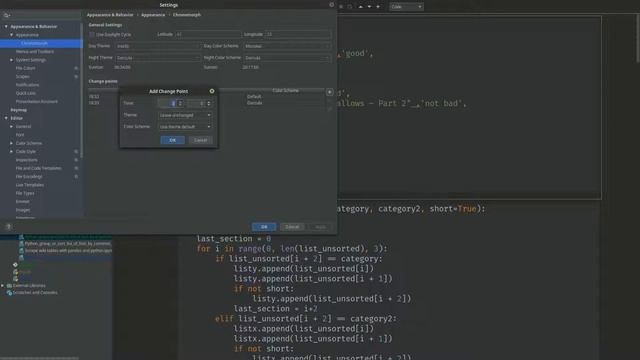Enable the Use Daylight Cycle checkbox

click(x=91, y=35)
